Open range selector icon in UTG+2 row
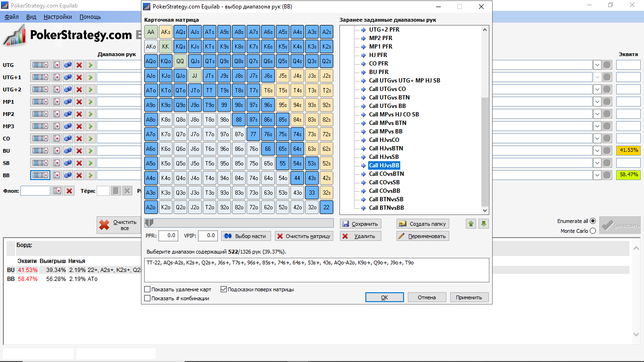 click(40, 90)
